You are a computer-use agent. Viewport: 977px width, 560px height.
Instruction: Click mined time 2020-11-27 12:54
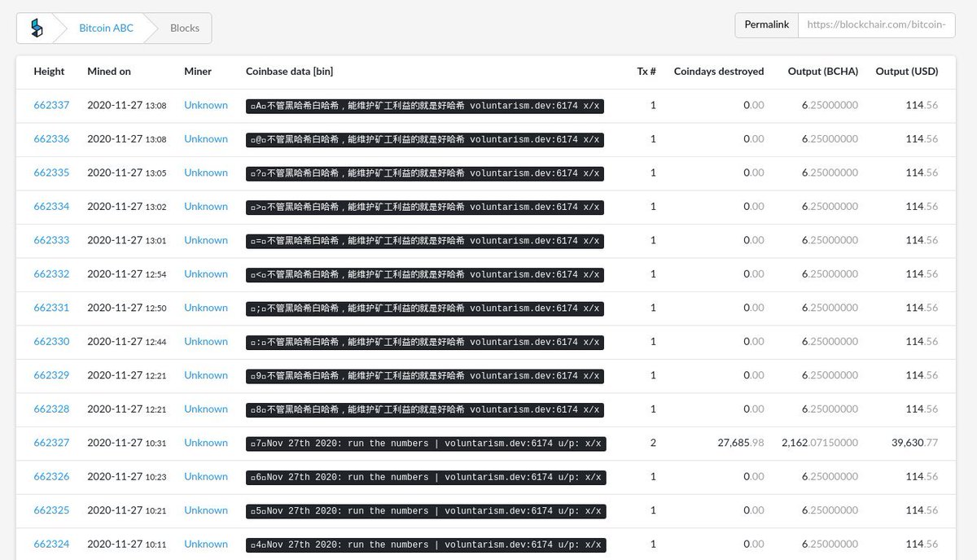(x=126, y=274)
